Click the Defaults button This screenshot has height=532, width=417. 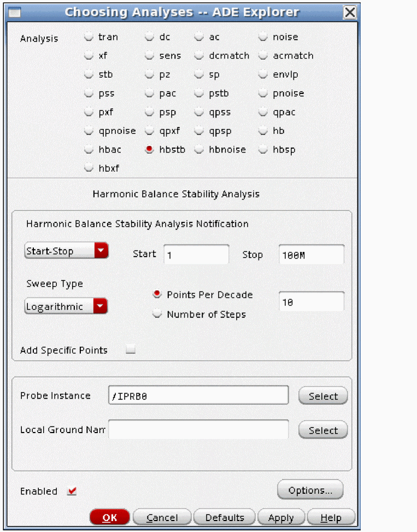(225, 518)
